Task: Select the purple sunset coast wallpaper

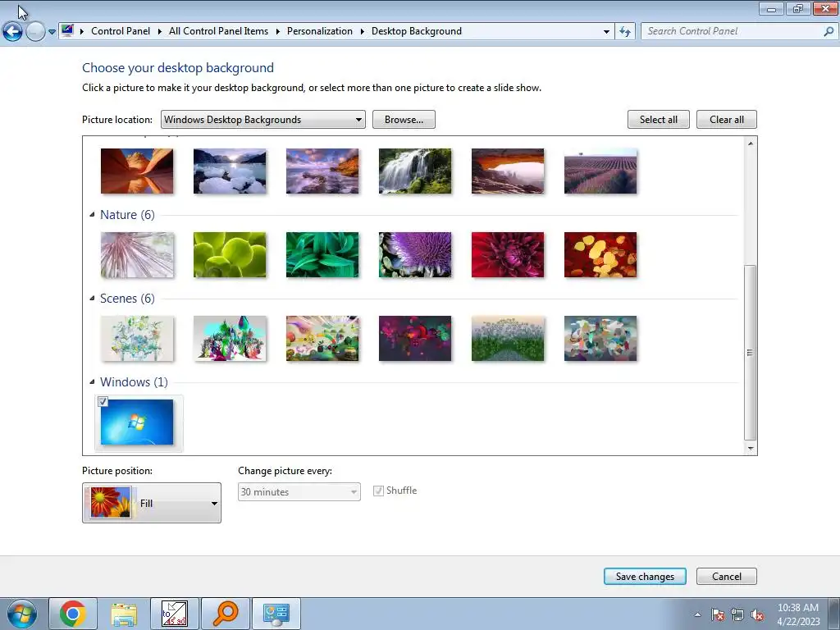Action: [322, 171]
